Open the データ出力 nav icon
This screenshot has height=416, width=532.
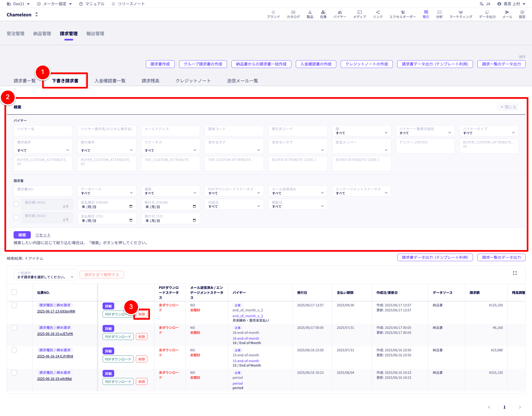point(487,14)
